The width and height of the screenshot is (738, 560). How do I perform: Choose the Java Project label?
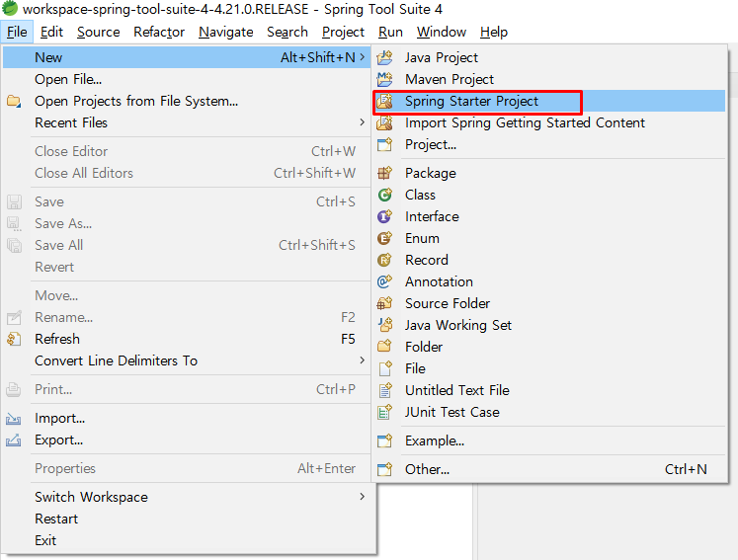coord(442,57)
